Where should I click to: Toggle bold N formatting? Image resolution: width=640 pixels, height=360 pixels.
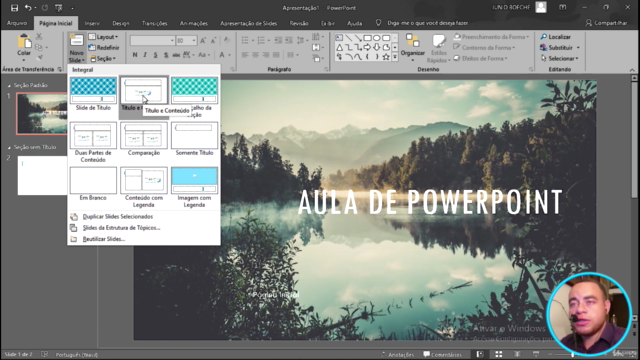point(135,55)
